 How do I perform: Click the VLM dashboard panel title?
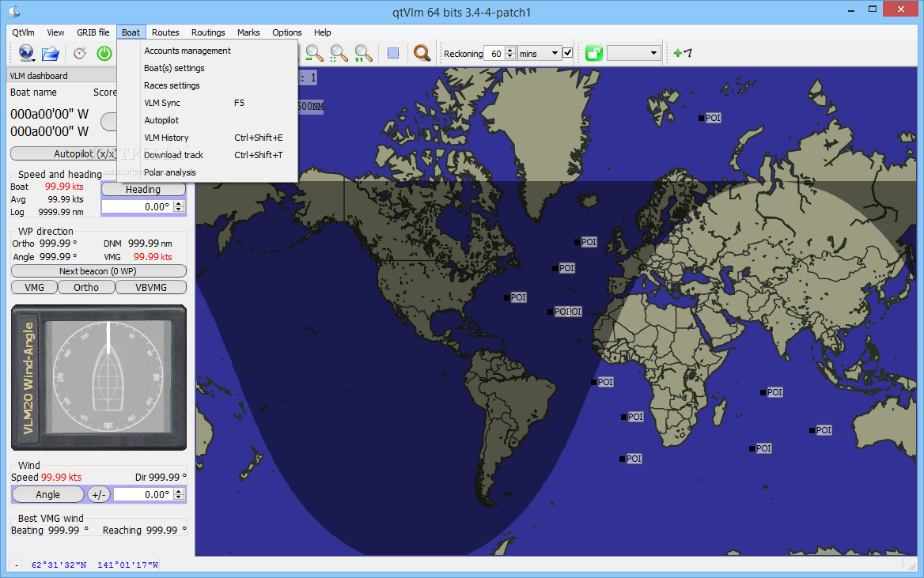[39, 75]
